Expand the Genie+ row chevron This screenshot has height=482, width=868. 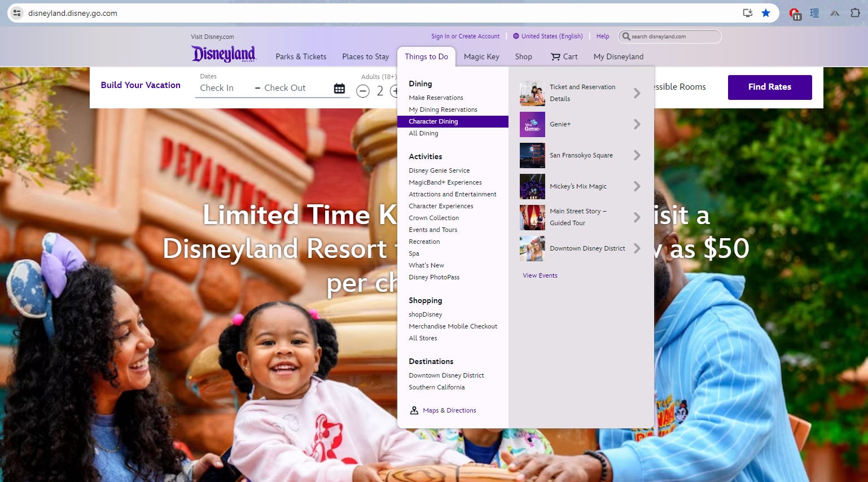pyautogui.click(x=637, y=124)
